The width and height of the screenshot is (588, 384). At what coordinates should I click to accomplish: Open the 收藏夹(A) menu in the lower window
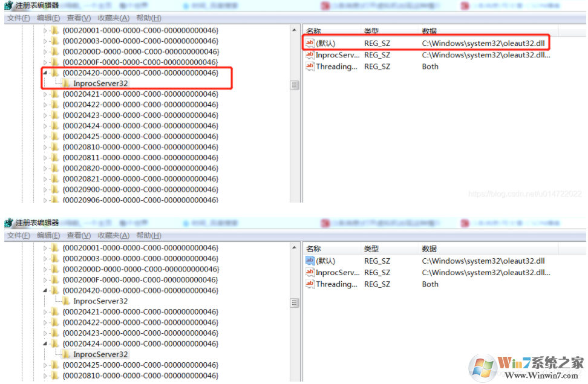click(113, 235)
